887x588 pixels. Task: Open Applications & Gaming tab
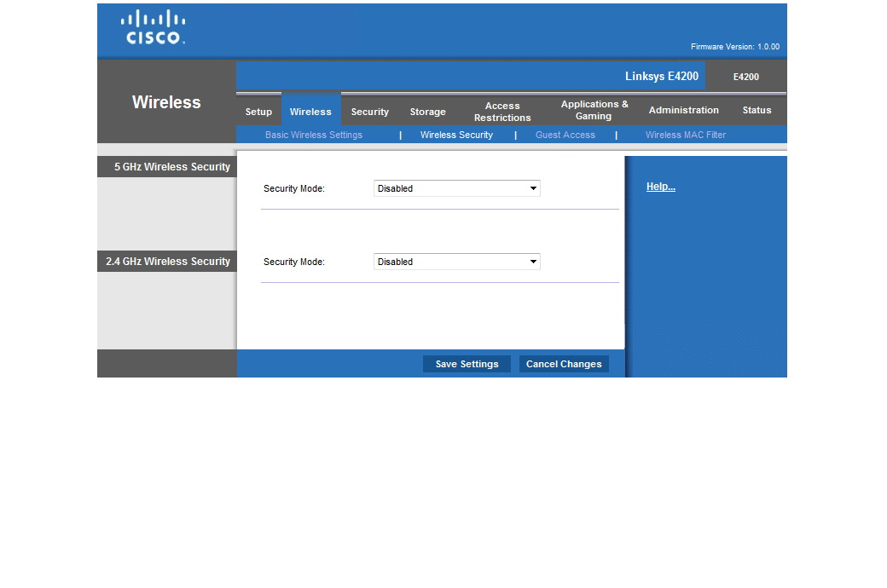(x=594, y=110)
